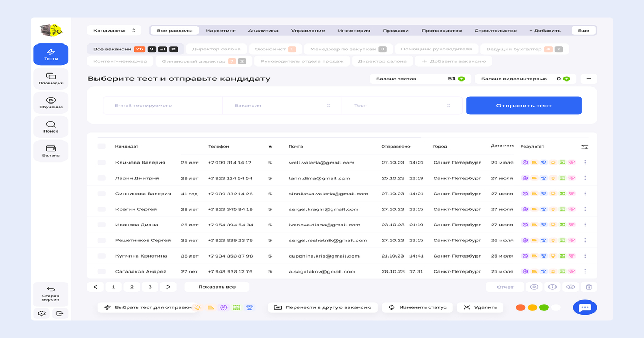Screen dimensions: 644x338
Task: Click the Показать все button
Action: 216,287
